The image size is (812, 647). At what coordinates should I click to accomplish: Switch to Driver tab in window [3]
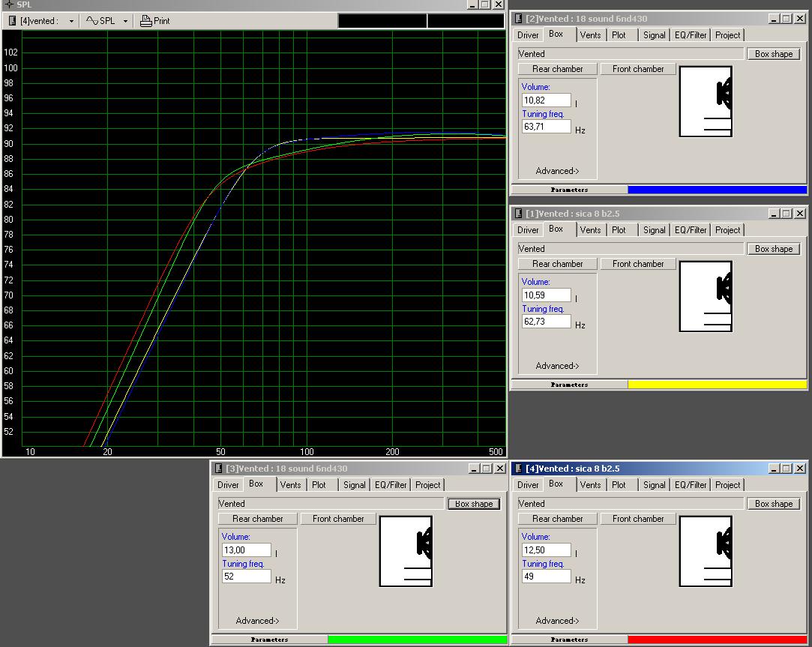[x=228, y=485]
